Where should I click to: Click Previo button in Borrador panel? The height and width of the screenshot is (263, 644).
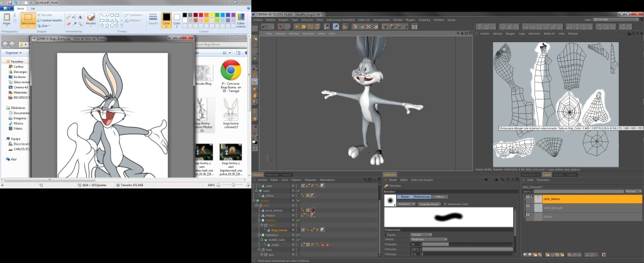point(405,197)
